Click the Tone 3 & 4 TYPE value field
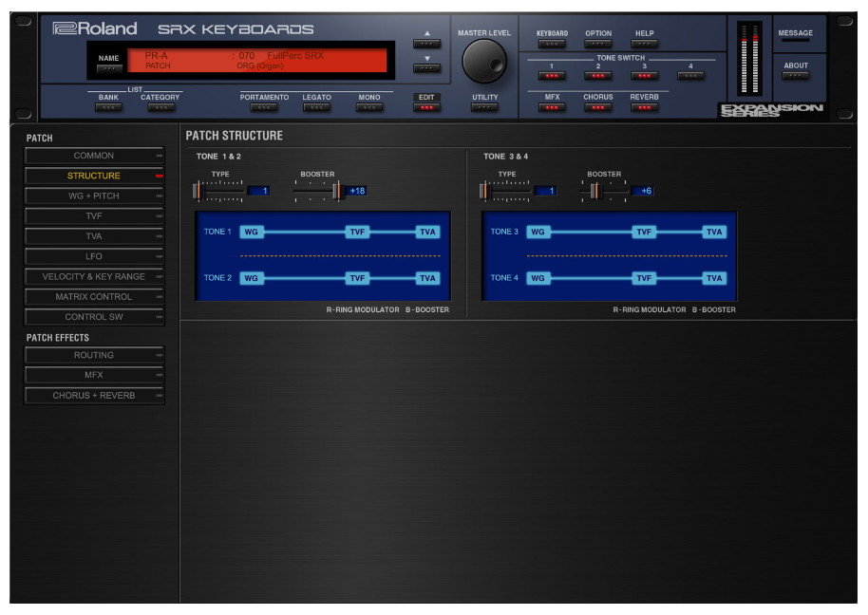Viewport: 868px width, 615px height. click(x=545, y=191)
